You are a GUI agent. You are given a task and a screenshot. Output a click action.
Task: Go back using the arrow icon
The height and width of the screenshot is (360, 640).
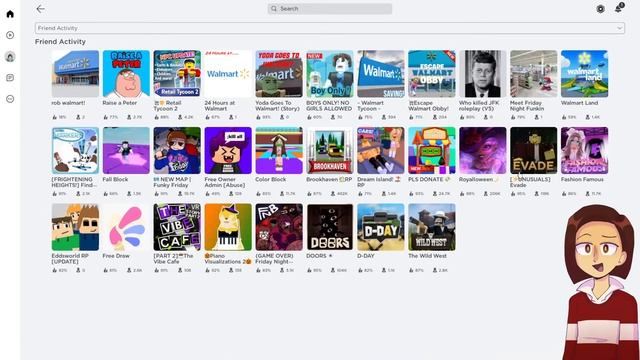point(40,9)
